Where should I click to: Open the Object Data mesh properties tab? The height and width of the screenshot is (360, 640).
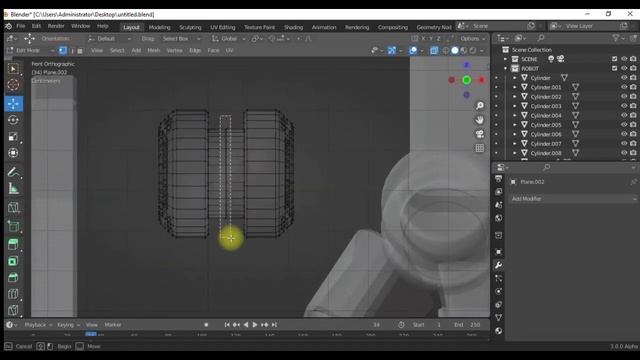(498, 317)
